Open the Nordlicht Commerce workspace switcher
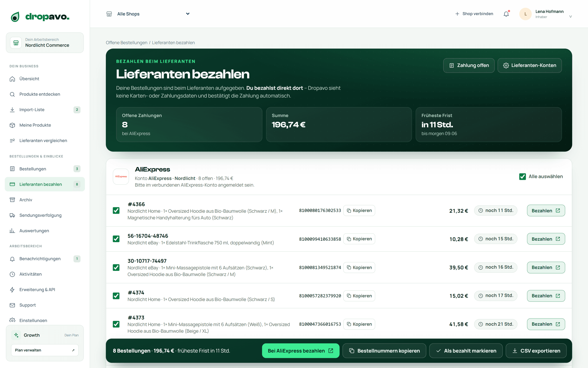The height and width of the screenshot is (368, 588). [x=45, y=43]
